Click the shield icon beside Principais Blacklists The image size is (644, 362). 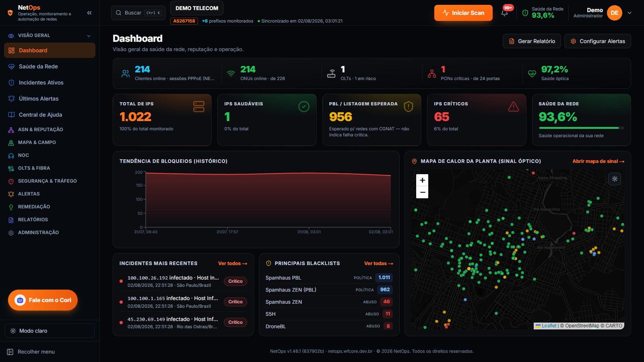tap(268, 263)
